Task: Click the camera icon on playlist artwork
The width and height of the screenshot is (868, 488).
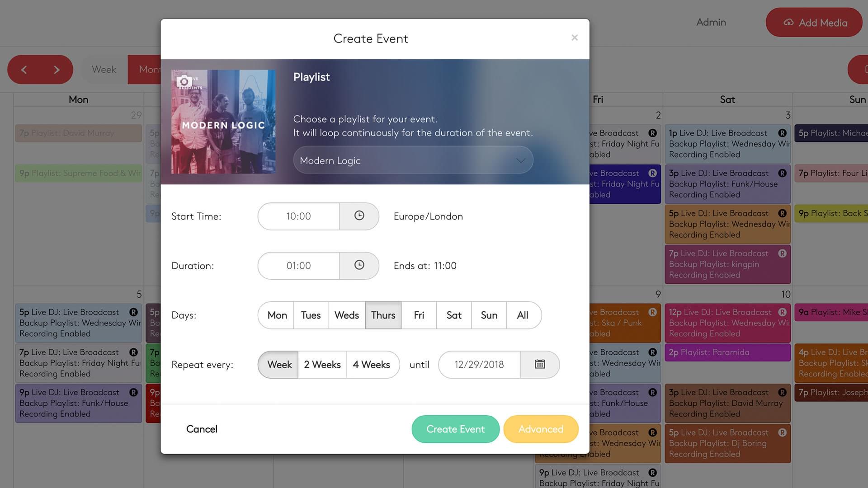Action: [184, 81]
